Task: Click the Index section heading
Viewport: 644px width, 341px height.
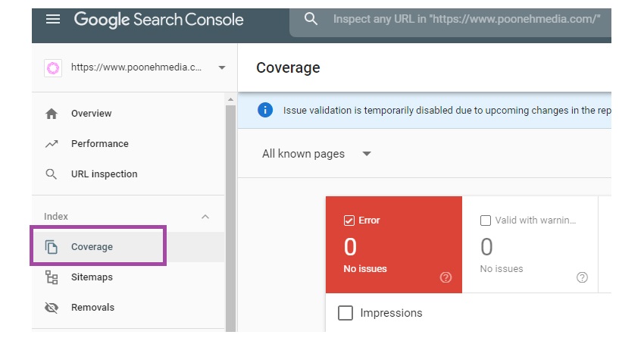Action: click(x=56, y=217)
